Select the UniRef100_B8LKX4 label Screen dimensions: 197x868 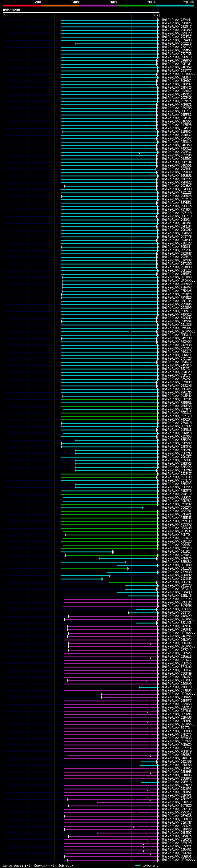(x=177, y=497)
